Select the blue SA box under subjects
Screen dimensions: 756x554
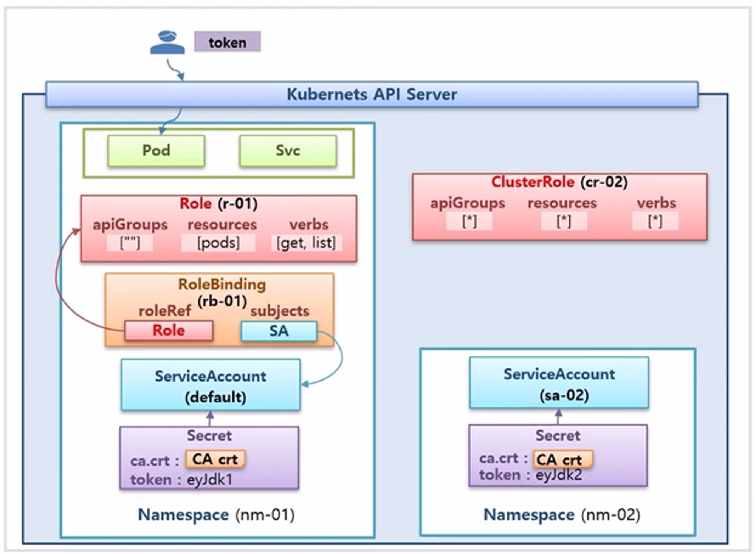[279, 331]
